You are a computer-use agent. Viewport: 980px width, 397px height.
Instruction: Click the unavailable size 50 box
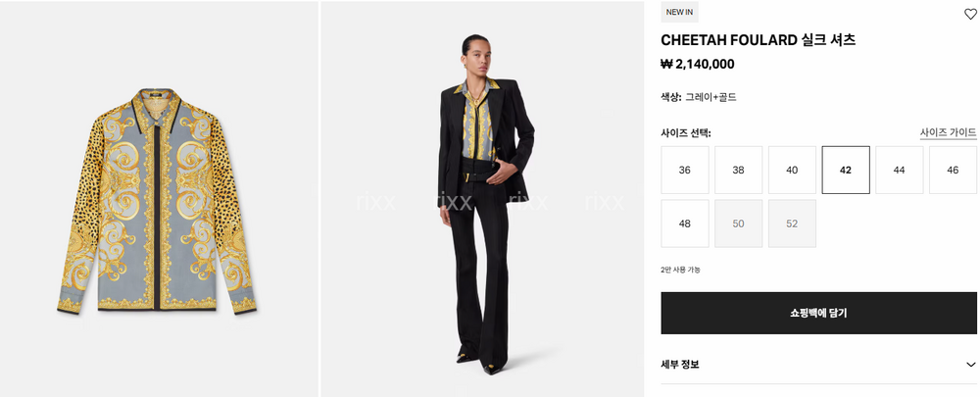click(x=738, y=223)
